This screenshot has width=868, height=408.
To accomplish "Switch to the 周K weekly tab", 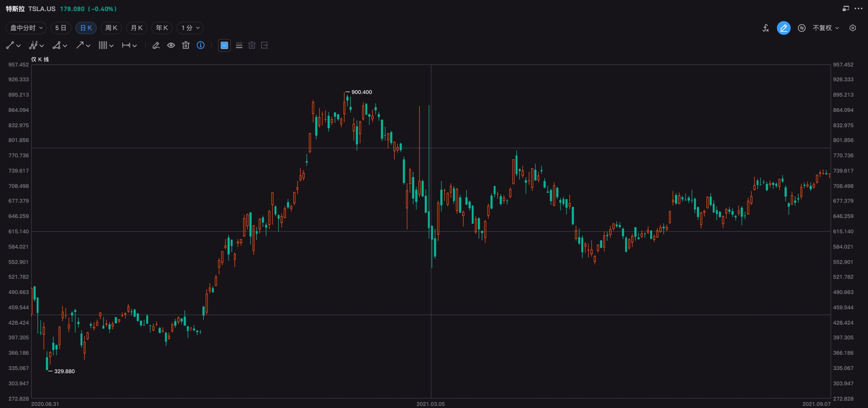I will tap(111, 28).
